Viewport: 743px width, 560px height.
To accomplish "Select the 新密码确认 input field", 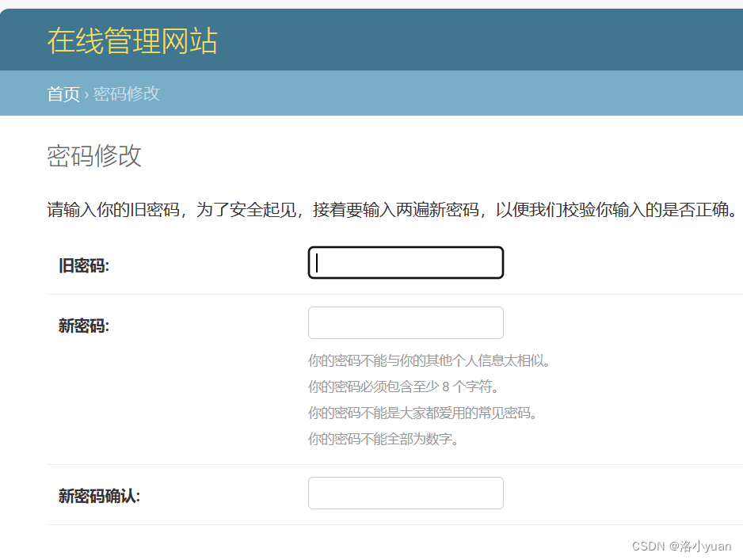I will [406, 493].
